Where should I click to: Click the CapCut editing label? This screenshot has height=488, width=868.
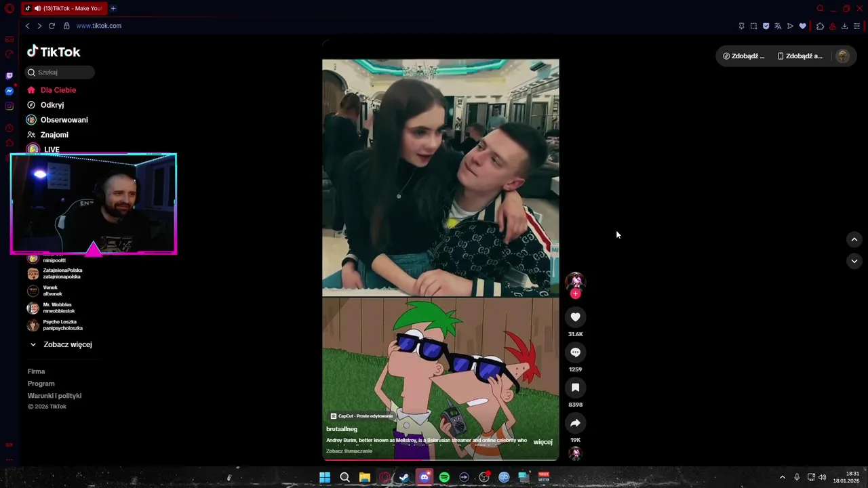(x=361, y=416)
